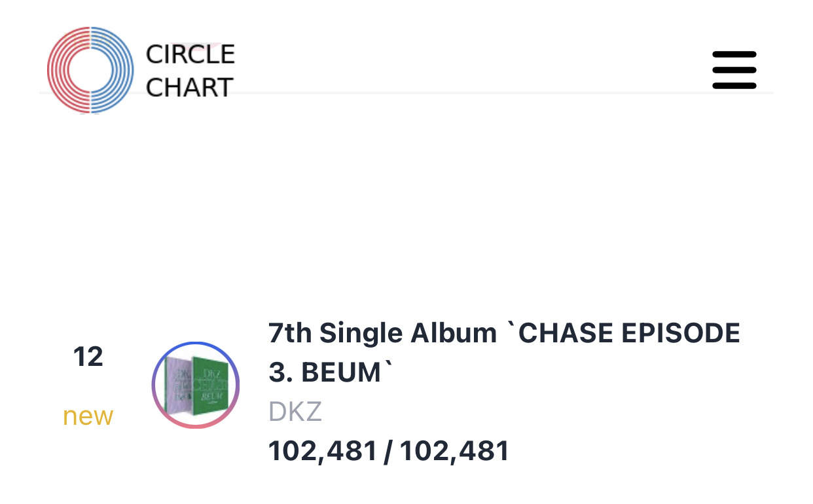The image size is (813, 504).
Task: Click the red half of the logo rings
Action: point(68,70)
